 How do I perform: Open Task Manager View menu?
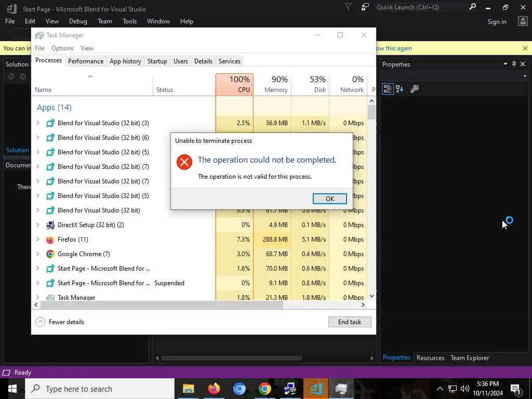87,48
